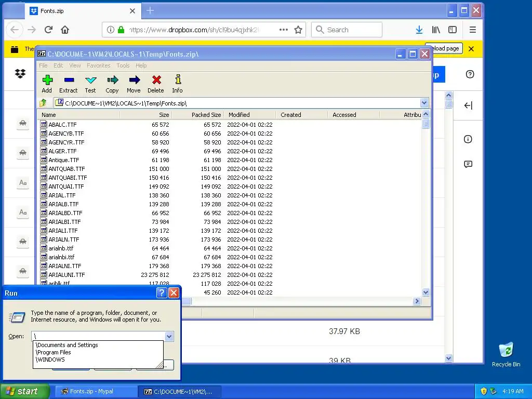Screen dimensions: 532x399
Task: Reload the page in browser
Action: [x=48, y=30]
